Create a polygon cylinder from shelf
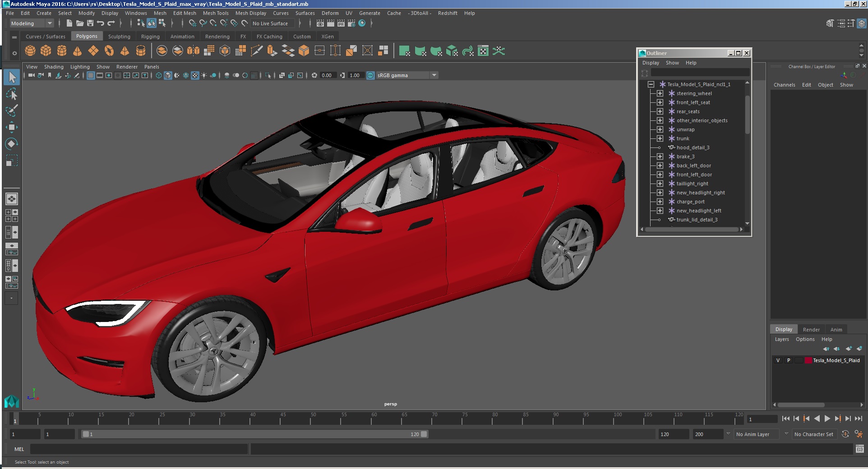Screen dimensions: 868x469 [x=62, y=51]
